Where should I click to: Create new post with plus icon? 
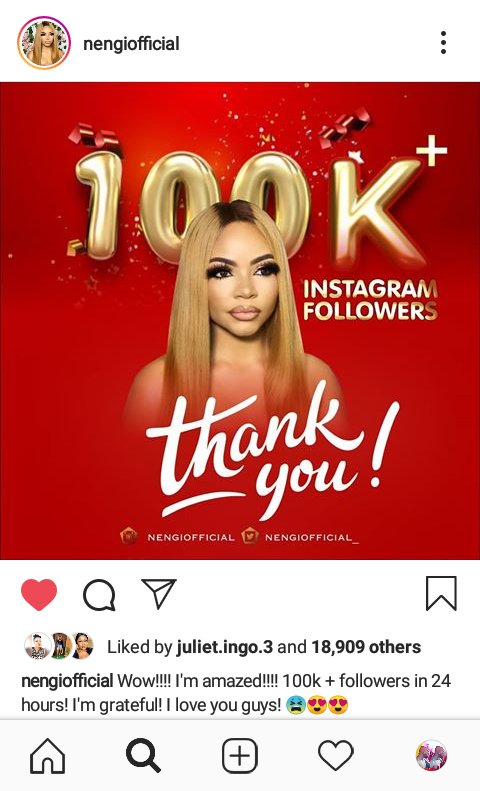point(240,756)
